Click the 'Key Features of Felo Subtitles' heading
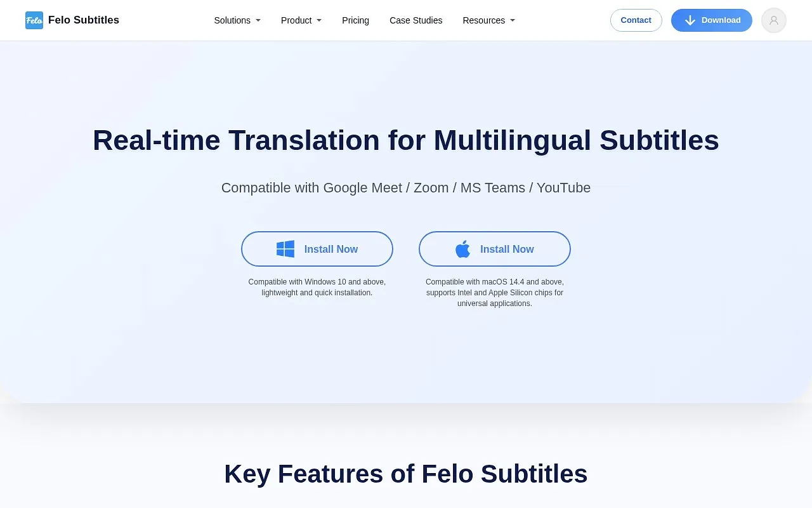Viewport: 812px width, 508px height. (x=406, y=474)
